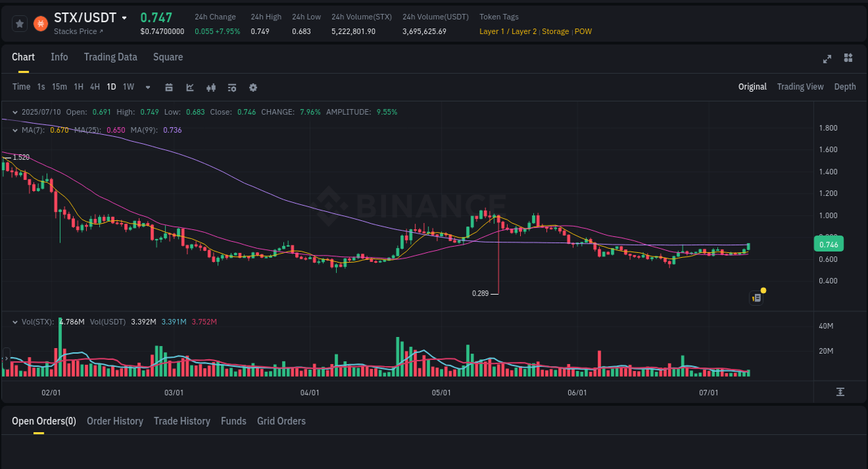Open the extra timeframe dropdown arrow
Viewport: 868px width, 469px height.
pos(147,87)
